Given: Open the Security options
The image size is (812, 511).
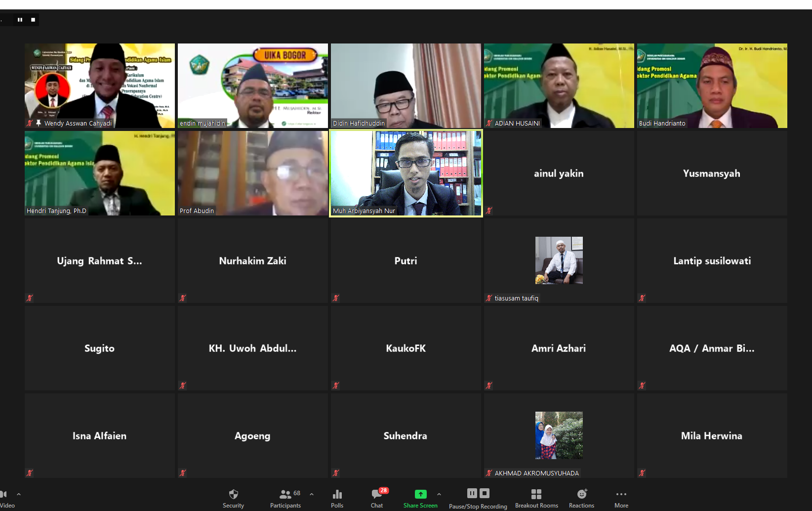Looking at the screenshot, I should point(233,498).
